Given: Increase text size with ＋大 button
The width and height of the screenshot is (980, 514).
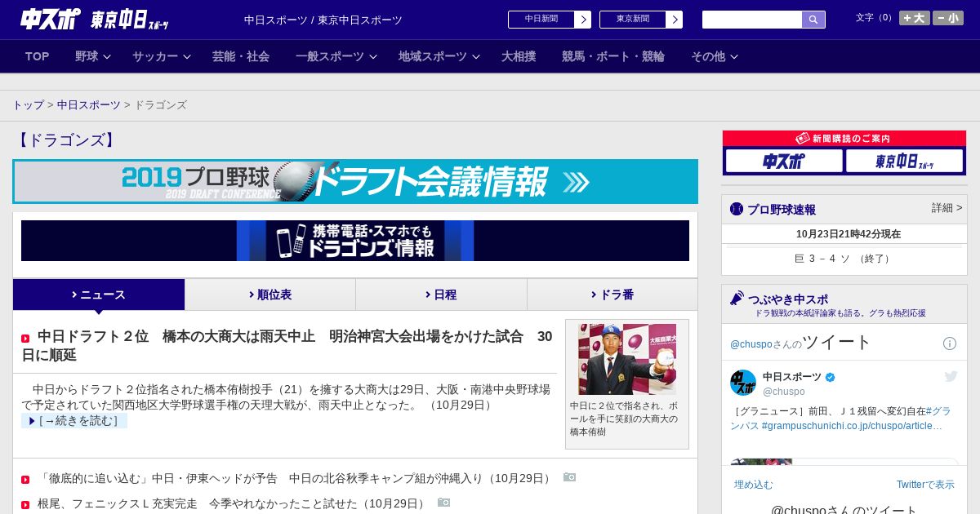Looking at the screenshot, I should pyautogui.click(x=915, y=18).
